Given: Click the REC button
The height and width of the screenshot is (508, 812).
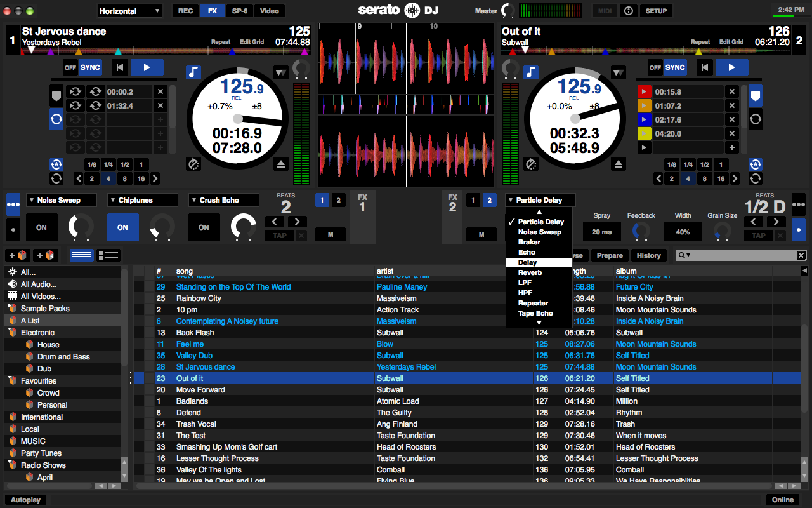Looking at the screenshot, I should (185, 11).
